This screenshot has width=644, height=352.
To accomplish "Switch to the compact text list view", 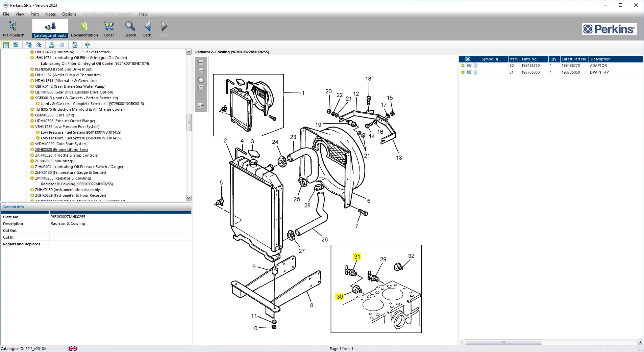I will pyautogui.click(x=16, y=45).
